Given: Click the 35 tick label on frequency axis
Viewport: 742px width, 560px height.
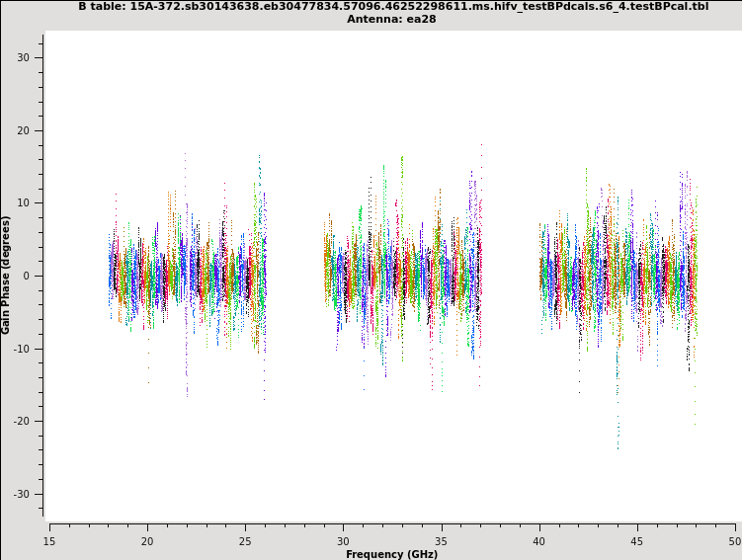Looking at the screenshot, I should (x=441, y=541).
